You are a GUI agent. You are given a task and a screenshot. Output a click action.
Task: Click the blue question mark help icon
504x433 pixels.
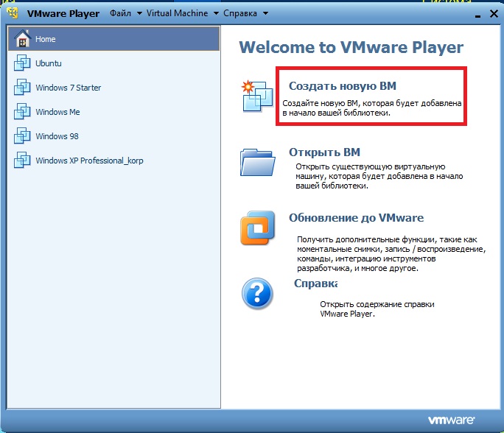click(x=257, y=294)
